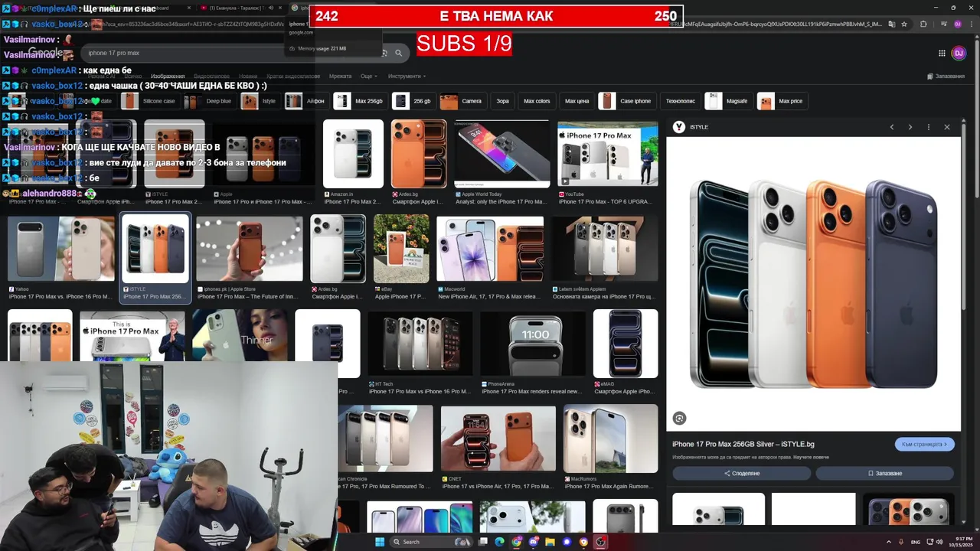Open the Ardes.bg orange iPhone thumbnail

point(419,154)
